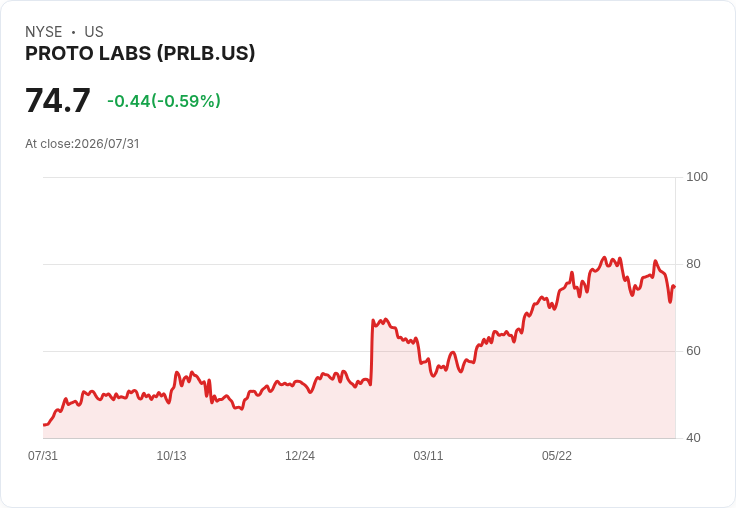The image size is (736, 508).
Task: Click the green -0.44(-0.59%) change text
Action: coord(164,101)
